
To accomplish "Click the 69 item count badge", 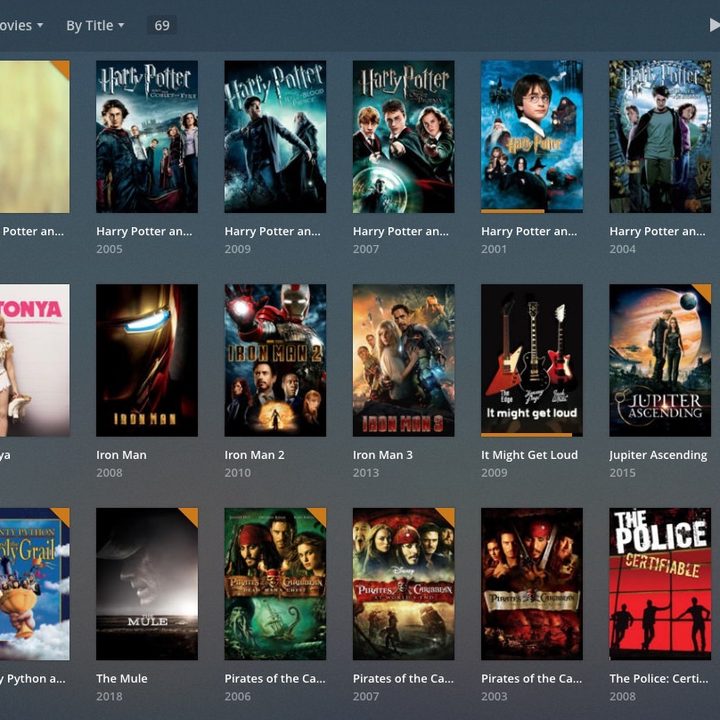I will (162, 25).
